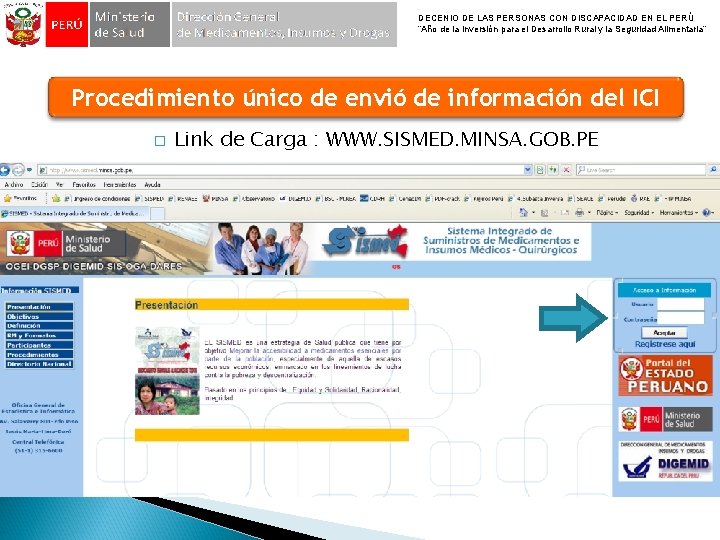The image size is (720, 540).
Task: Click the Definición sidebar link
Action: click(39, 326)
